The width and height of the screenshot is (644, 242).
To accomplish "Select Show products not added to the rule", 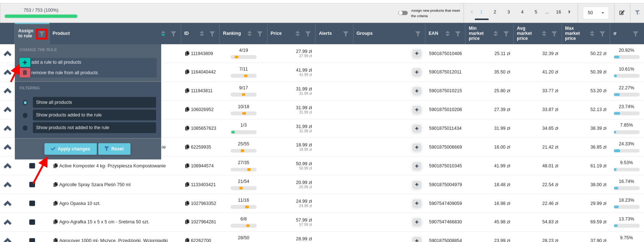I will [x=25, y=128].
